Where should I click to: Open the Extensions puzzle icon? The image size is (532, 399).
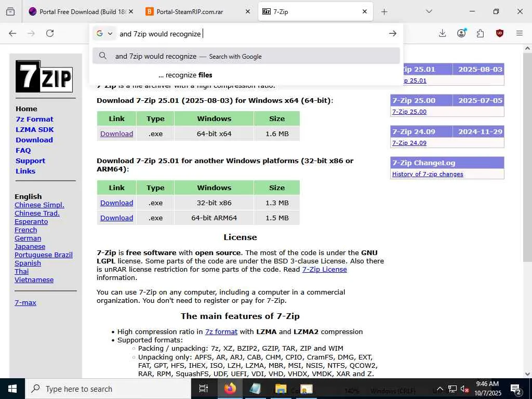click(481, 33)
